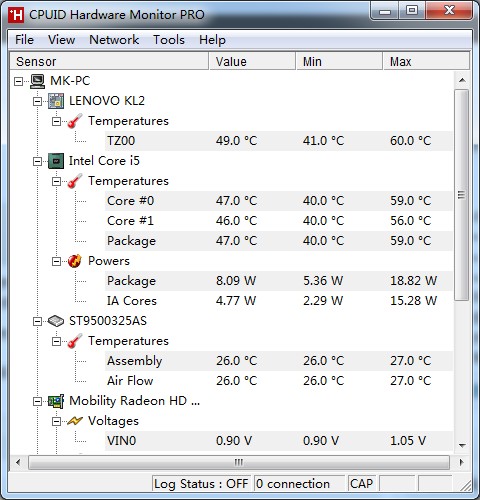
Task: Open the View menu
Action: pos(61,40)
